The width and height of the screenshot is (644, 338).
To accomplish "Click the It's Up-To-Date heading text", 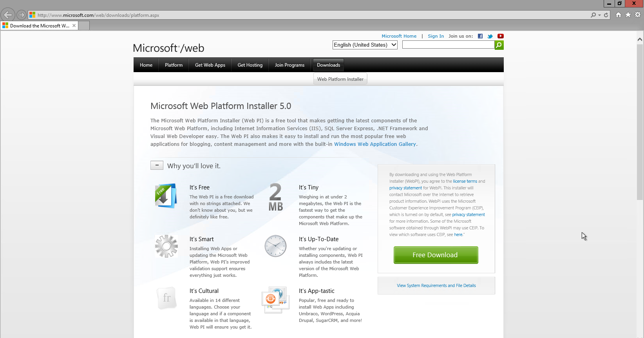I will [x=318, y=239].
